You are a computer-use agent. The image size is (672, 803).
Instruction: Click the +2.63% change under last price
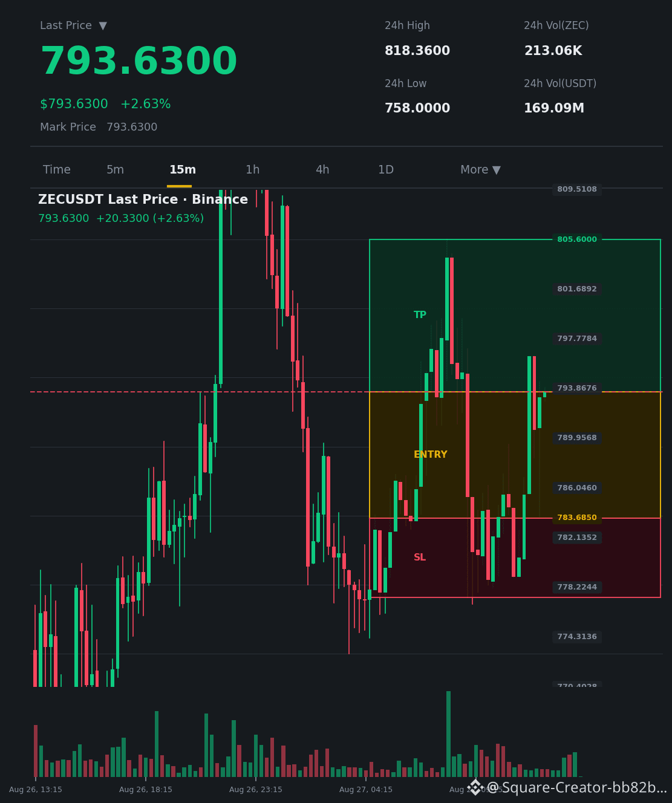[x=145, y=104]
